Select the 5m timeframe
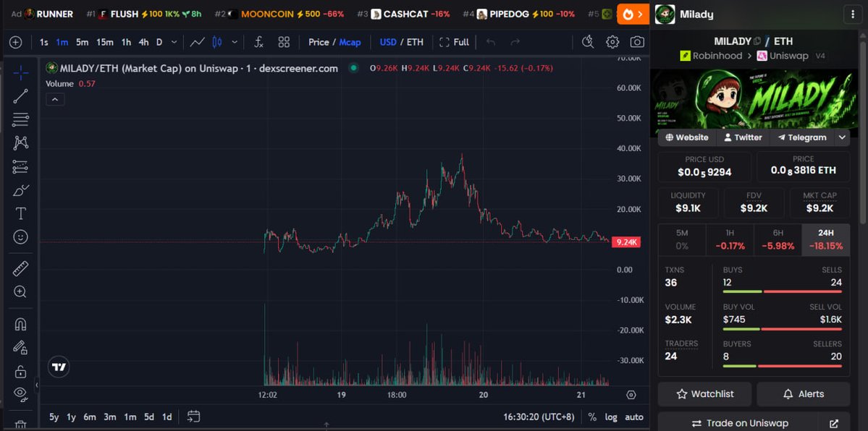Image resolution: width=868 pixels, height=431 pixels. click(82, 42)
